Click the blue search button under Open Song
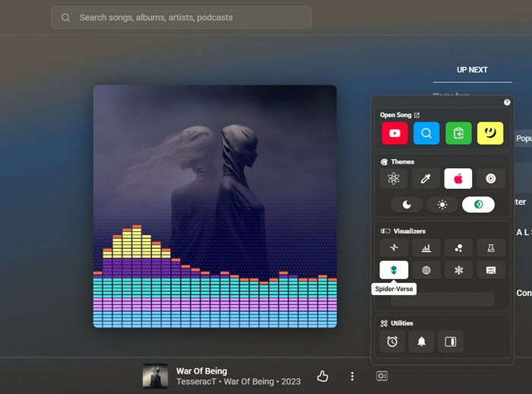Image resolution: width=532 pixels, height=394 pixels. [x=426, y=133]
